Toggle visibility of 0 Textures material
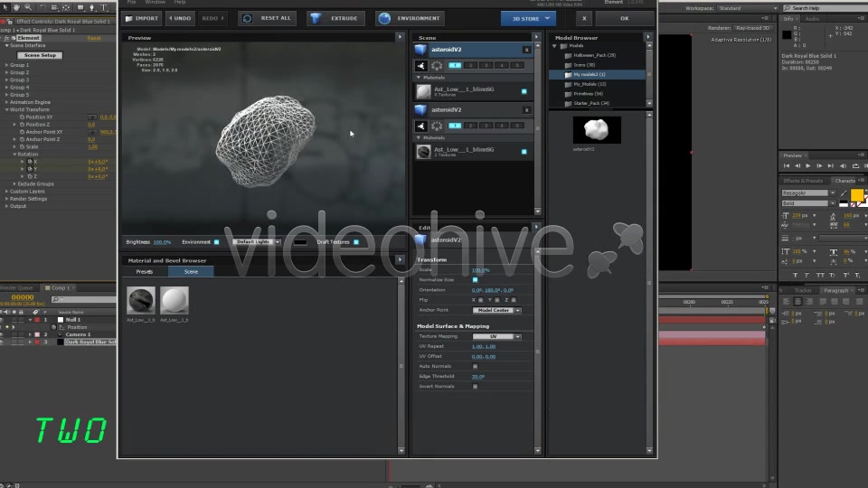This screenshot has height=488, width=868. coord(524,91)
